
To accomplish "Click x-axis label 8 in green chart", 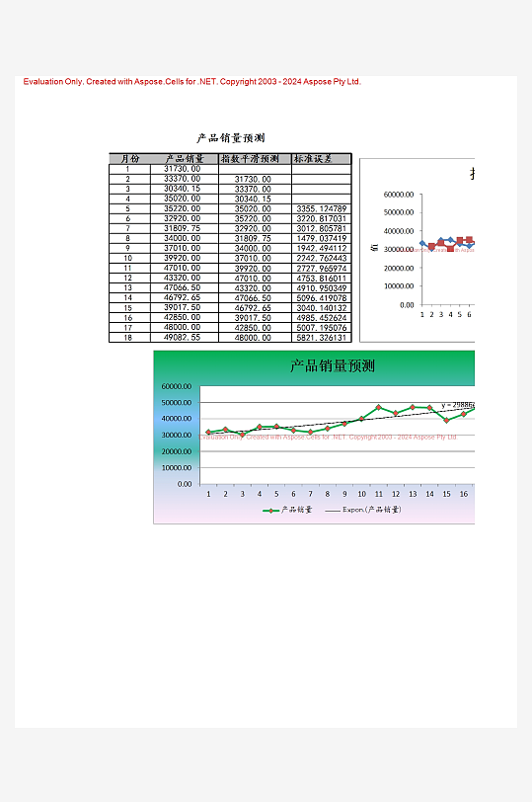I will tap(328, 494).
